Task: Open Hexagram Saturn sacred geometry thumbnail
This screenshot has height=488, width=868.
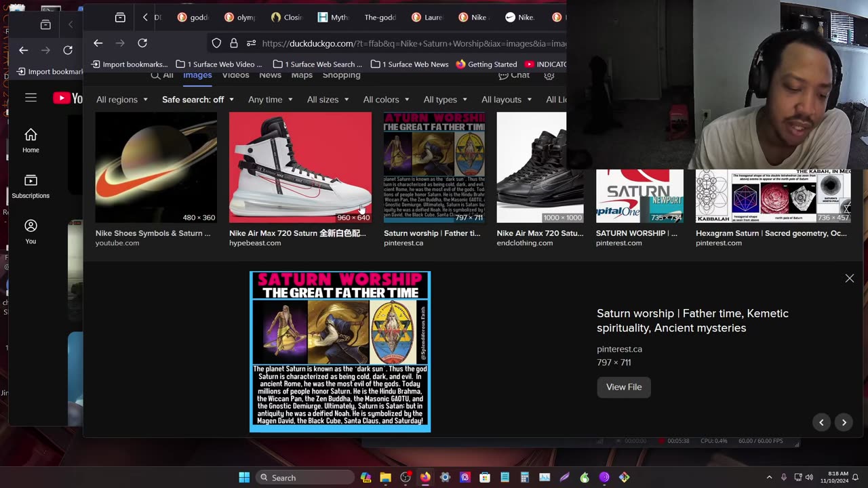Action: pyautogui.click(x=773, y=196)
